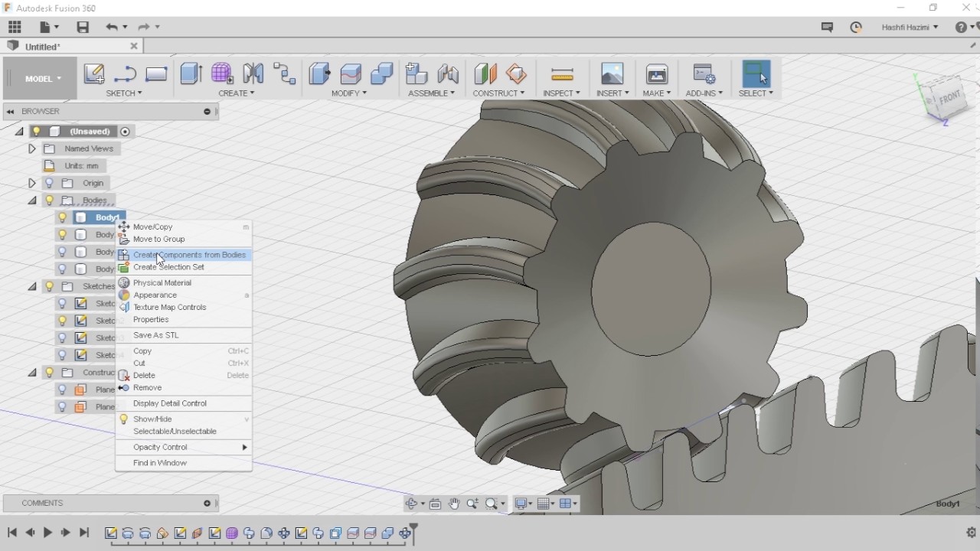Select the Create Sketch tool
The width and height of the screenshot is (980, 551).
(94, 73)
